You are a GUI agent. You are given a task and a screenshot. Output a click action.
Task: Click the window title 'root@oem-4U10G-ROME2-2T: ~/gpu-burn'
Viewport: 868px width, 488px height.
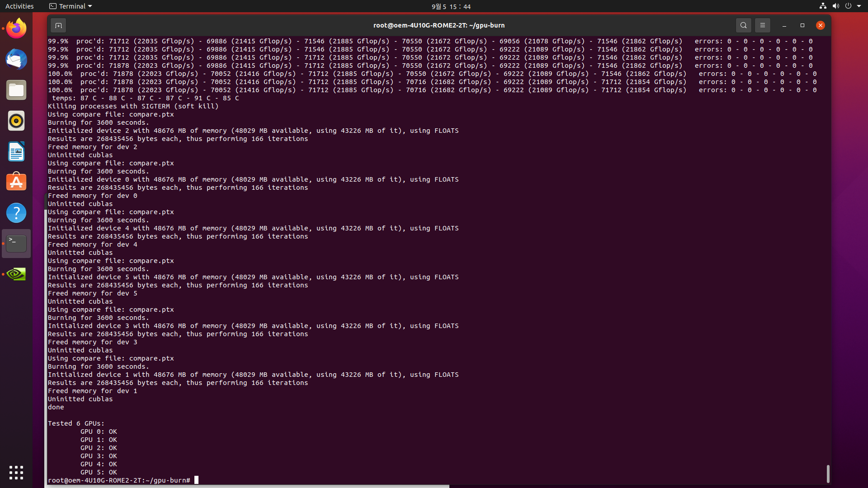439,25
